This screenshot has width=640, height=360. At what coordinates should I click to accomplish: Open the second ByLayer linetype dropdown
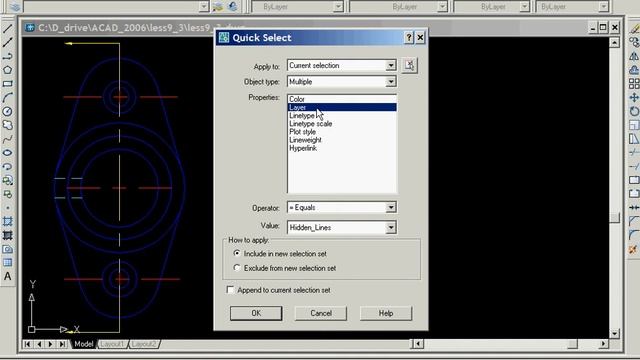442,7
